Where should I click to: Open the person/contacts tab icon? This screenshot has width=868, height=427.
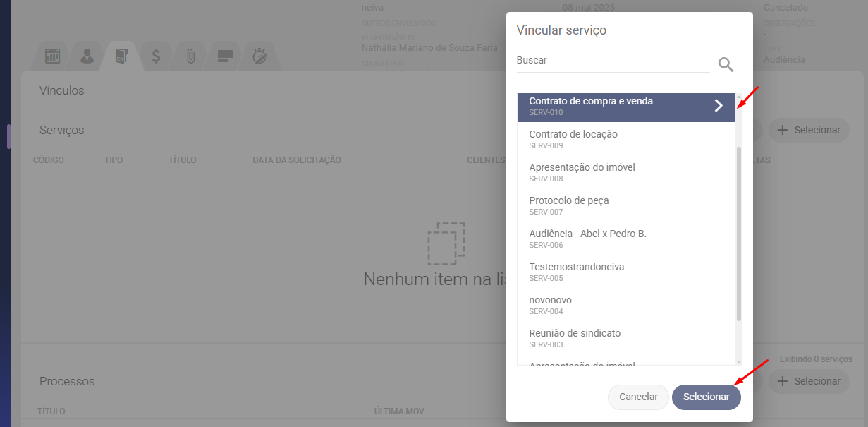click(x=87, y=56)
